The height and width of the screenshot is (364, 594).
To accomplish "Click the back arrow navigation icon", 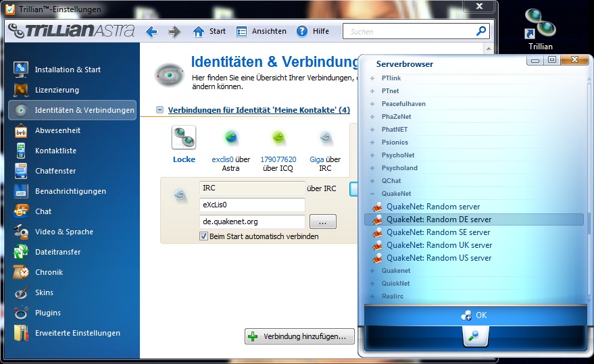I will coord(151,32).
